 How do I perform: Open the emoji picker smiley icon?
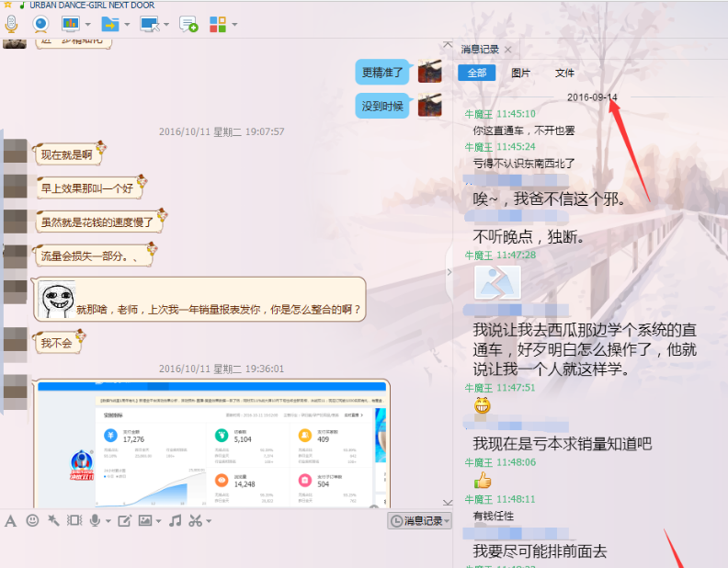(x=32, y=520)
